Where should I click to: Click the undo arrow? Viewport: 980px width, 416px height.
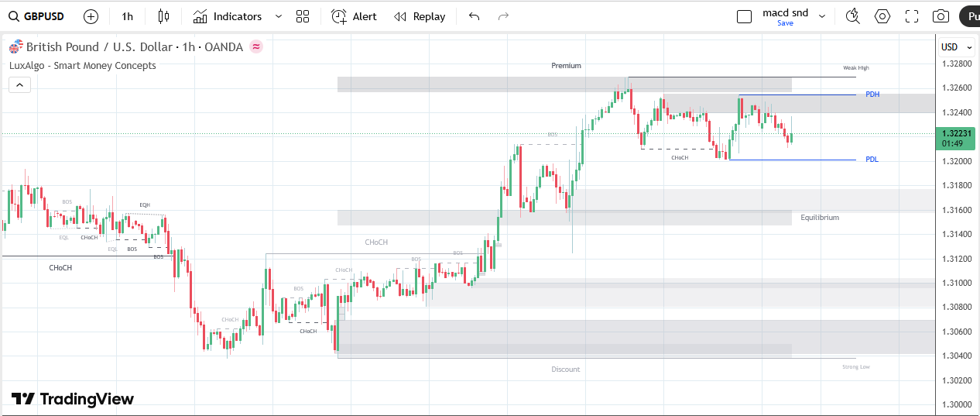474,16
